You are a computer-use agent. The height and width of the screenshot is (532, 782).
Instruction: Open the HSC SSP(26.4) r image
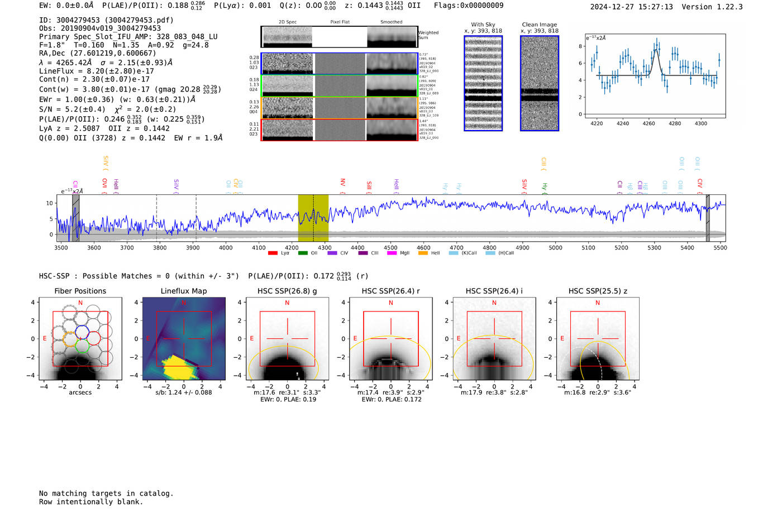[x=390, y=339]
